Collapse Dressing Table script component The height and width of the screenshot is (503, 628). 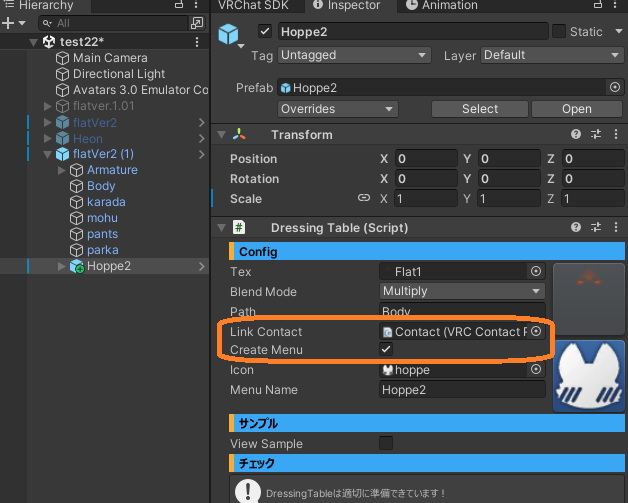coord(221,228)
